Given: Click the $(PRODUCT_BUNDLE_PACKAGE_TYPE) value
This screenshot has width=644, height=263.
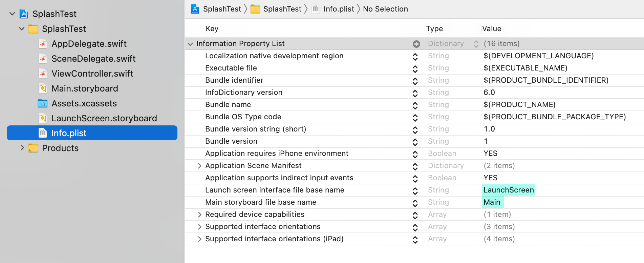Looking at the screenshot, I should [555, 117].
